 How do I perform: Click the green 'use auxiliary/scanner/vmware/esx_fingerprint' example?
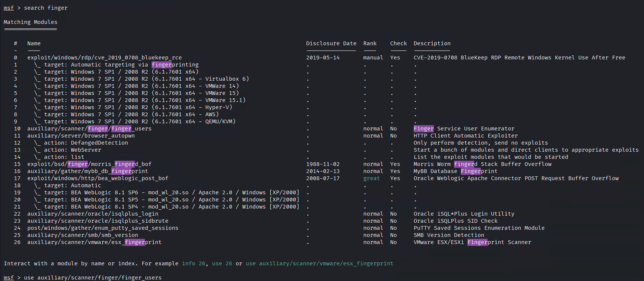pos(319,263)
